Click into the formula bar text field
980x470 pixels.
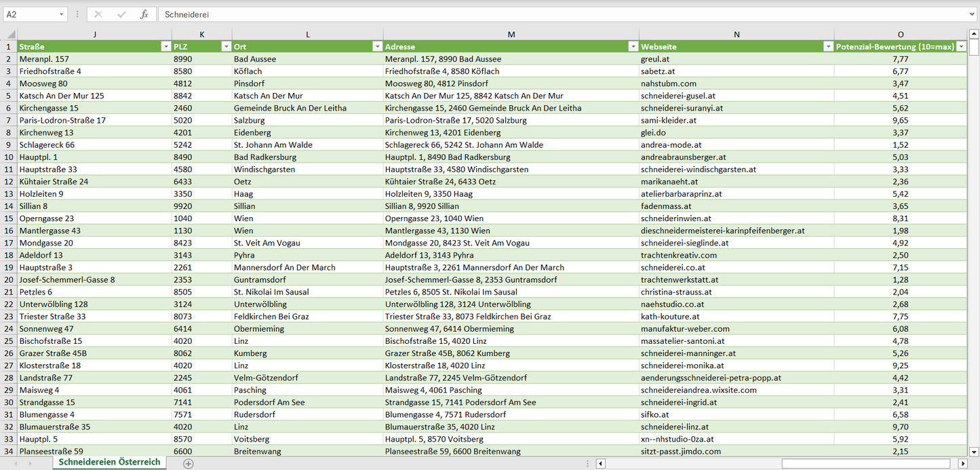coord(543,14)
